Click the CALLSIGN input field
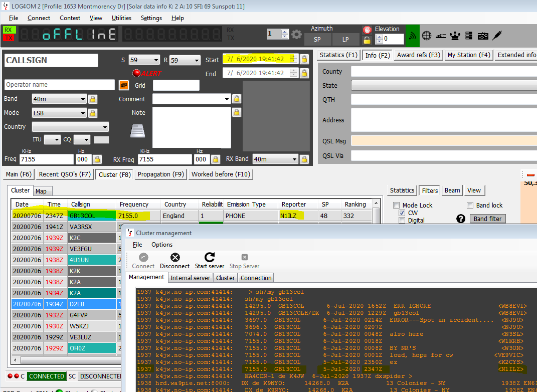The image size is (537, 392). click(51, 61)
